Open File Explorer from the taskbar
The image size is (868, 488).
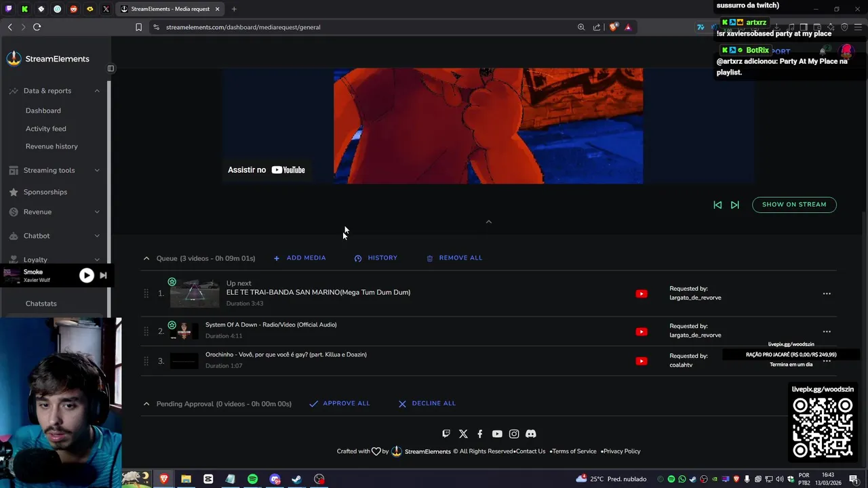(x=186, y=479)
